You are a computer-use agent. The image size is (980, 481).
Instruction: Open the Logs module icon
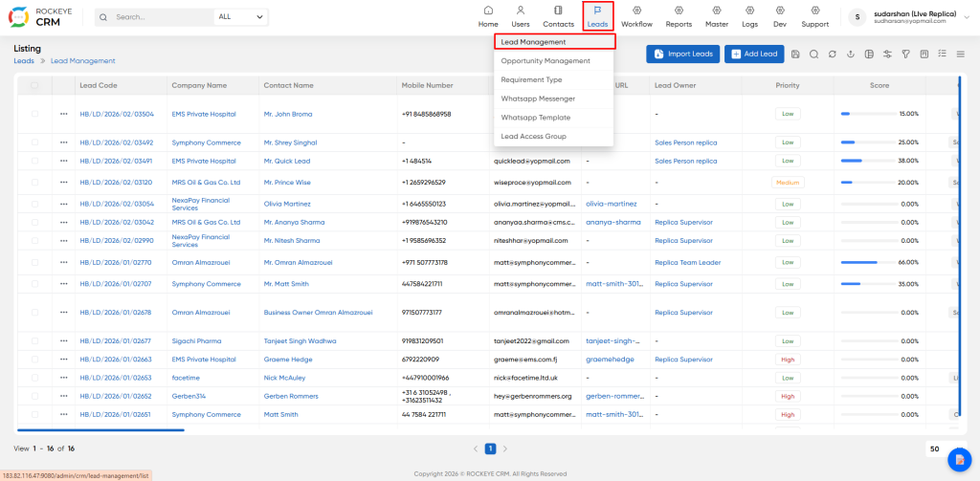(x=749, y=11)
